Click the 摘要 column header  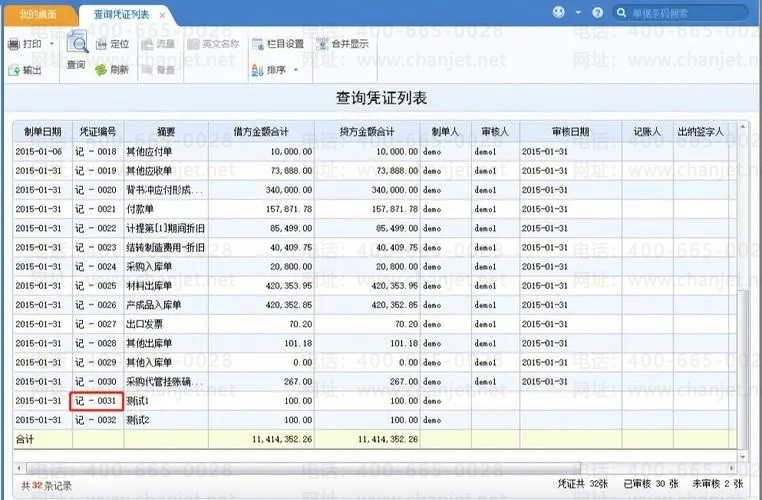point(166,132)
